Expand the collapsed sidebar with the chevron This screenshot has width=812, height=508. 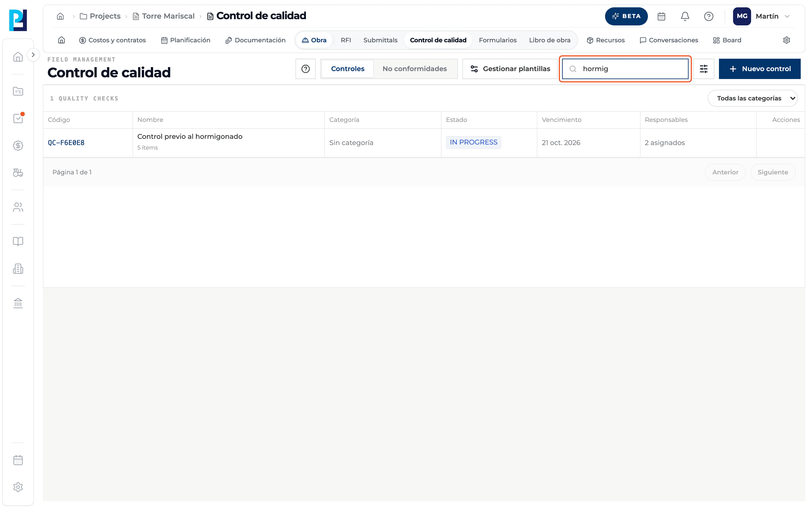point(33,55)
